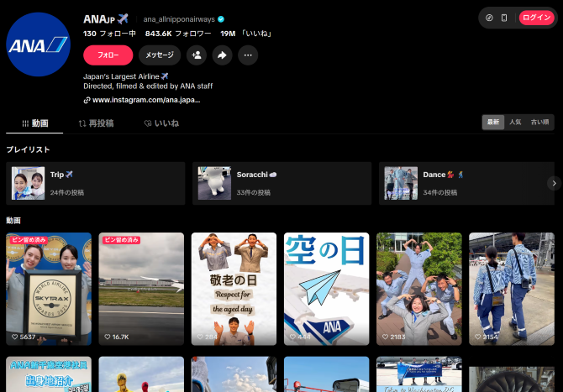Switch to the いいね liked tab

tap(161, 123)
